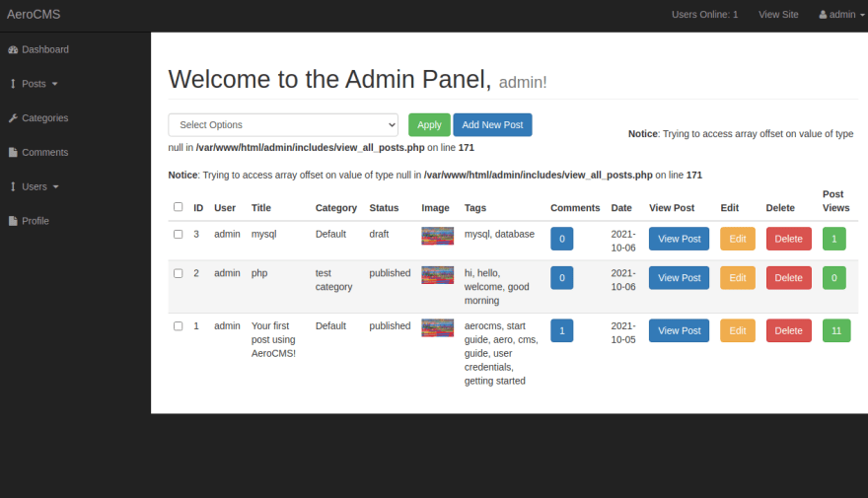868x498 pixels.
Task: Open Dashboard from the sidebar
Action: (45, 49)
